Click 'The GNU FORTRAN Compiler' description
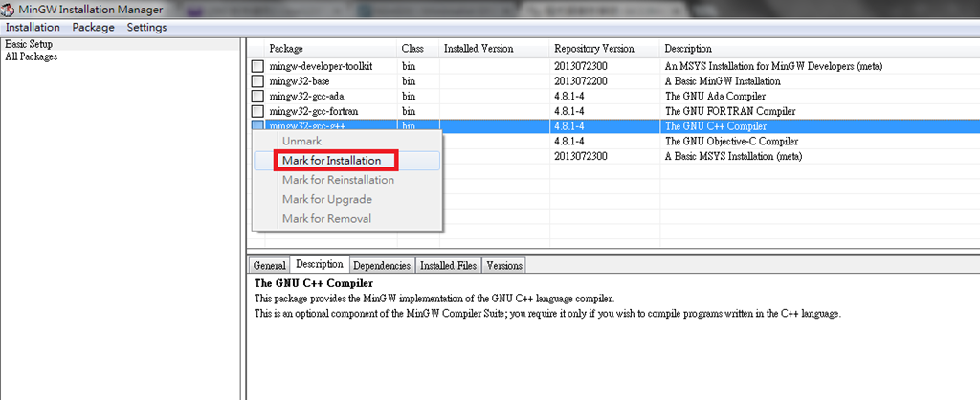This screenshot has width=980, height=400. pyautogui.click(x=730, y=111)
